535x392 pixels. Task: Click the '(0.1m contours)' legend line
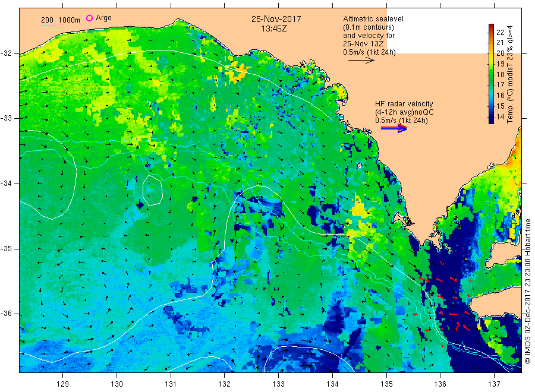[x=368, y=27]
